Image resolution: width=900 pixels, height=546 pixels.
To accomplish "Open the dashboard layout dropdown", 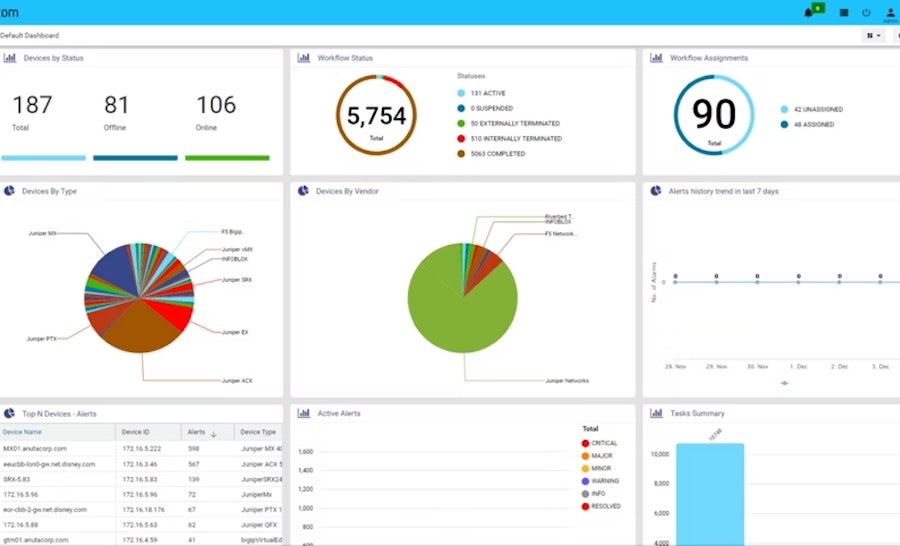I will [x=873, y=35].
